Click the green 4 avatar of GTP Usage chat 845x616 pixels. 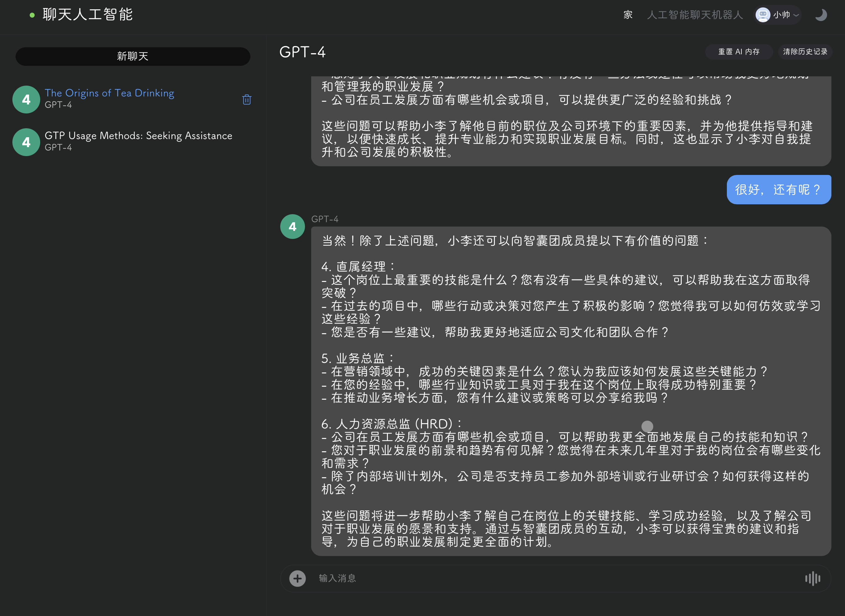coord(26,142)
